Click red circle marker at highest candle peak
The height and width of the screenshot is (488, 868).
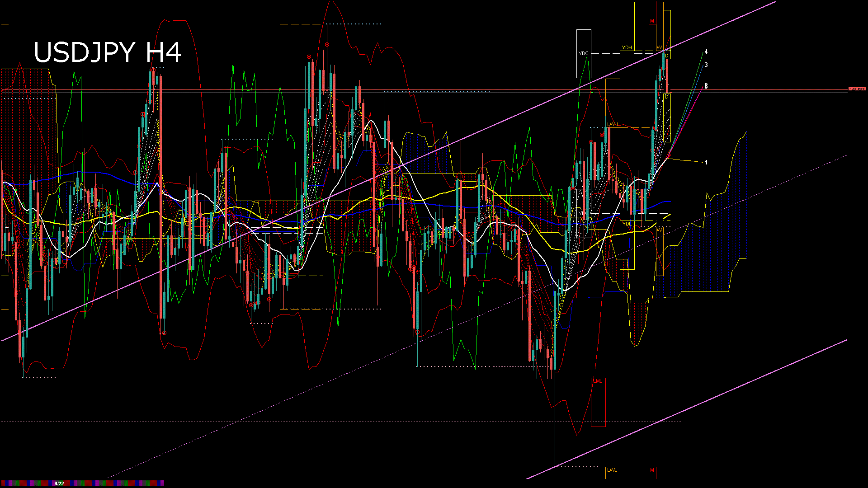coord(327,45)
